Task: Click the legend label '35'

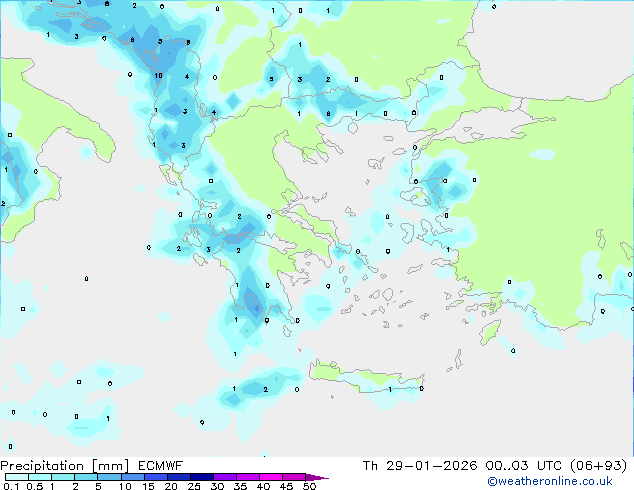Action: 240,486
